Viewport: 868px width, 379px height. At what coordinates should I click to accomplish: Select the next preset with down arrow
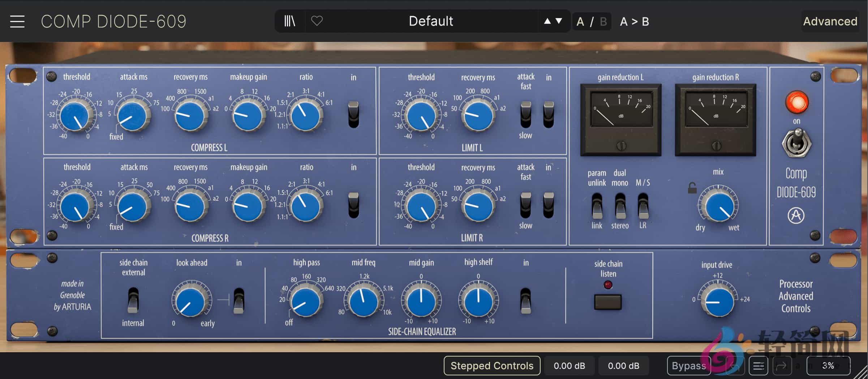[559, 21]
